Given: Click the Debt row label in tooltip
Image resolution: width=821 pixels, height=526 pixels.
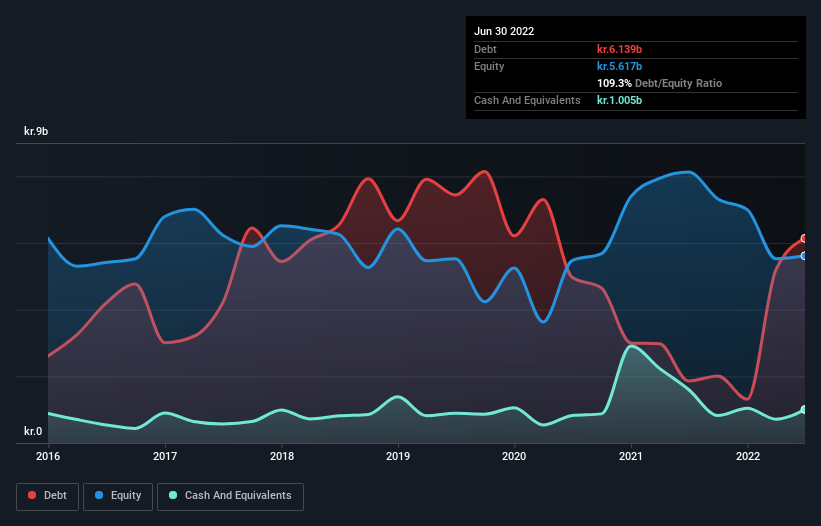Looking at the screenshot, I should [x=485, y=49].
